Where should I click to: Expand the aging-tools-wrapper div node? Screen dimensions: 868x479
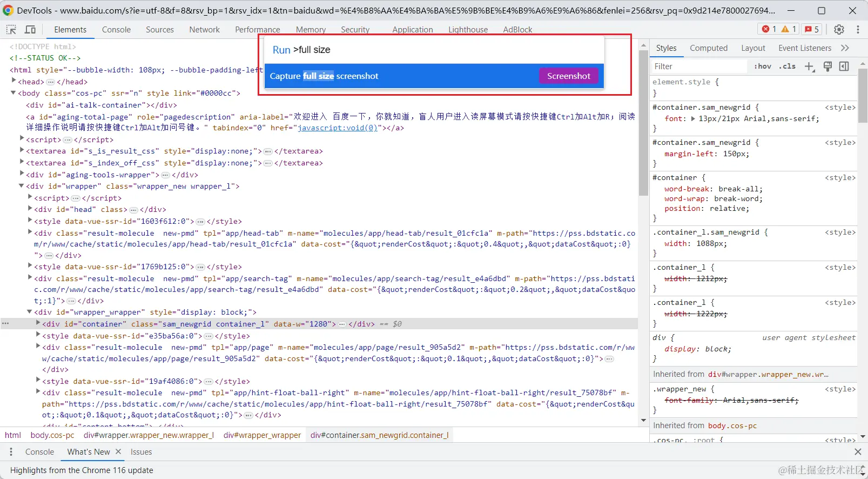click(22, 174)
